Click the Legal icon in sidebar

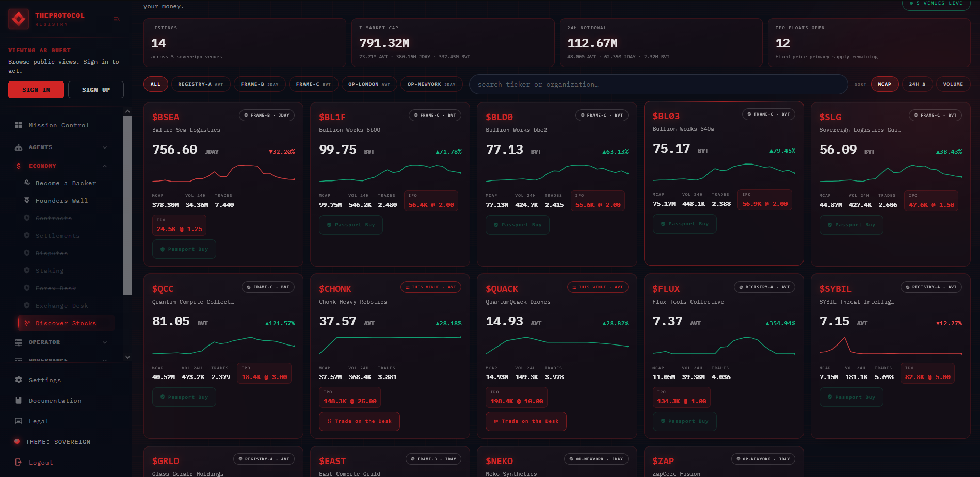19,421
